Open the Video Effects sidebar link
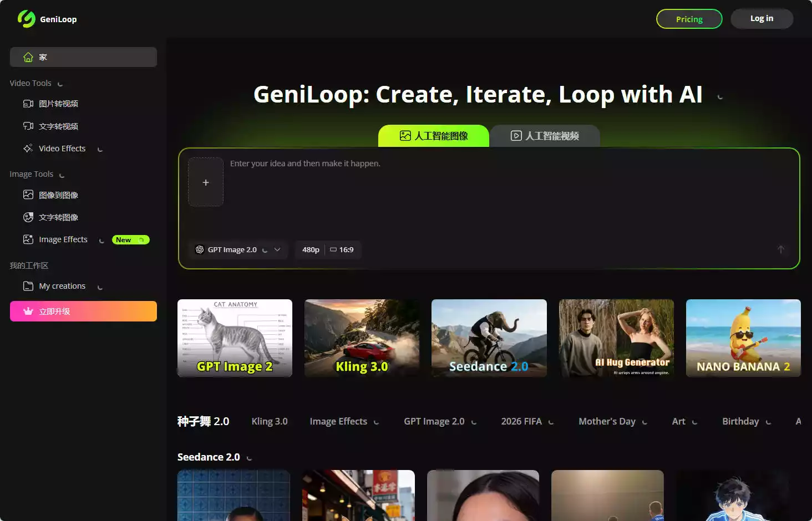Image resolution: width=812 pixels, height=521 pixels. [62, 148]
